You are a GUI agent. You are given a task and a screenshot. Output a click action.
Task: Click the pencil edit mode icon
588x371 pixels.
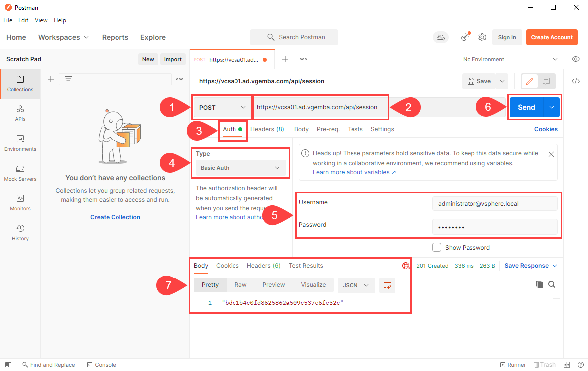tap(530, 81)
